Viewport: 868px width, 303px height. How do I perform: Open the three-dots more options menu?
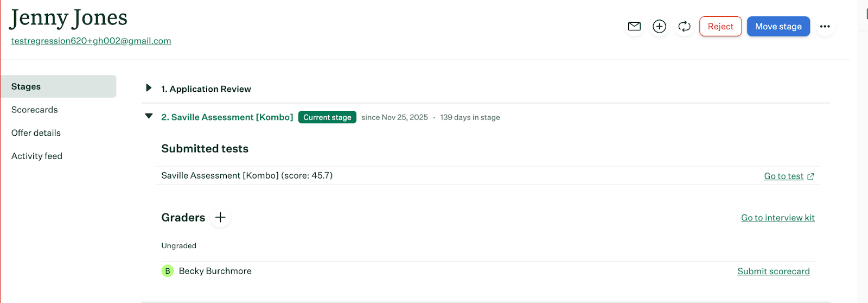825,26
